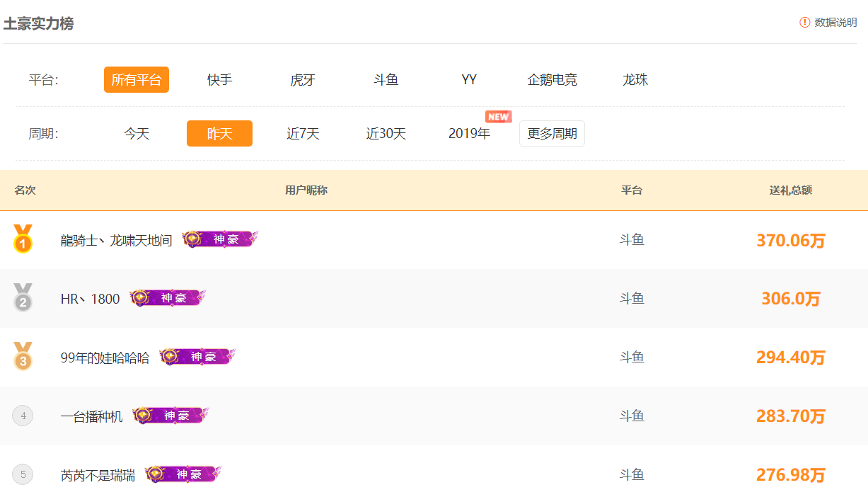Image resolution: width=868 pixels, height=497 pixels.
Task: Select the 所有平台 platform filter
Action: tap(137, 79)
